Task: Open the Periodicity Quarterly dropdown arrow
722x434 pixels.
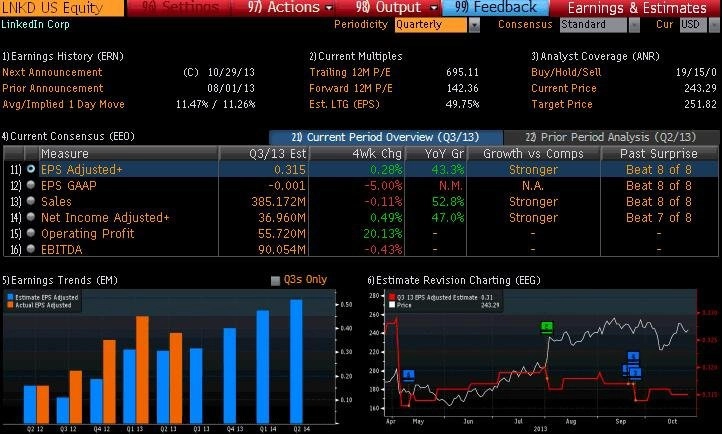Action: (474, 25)
